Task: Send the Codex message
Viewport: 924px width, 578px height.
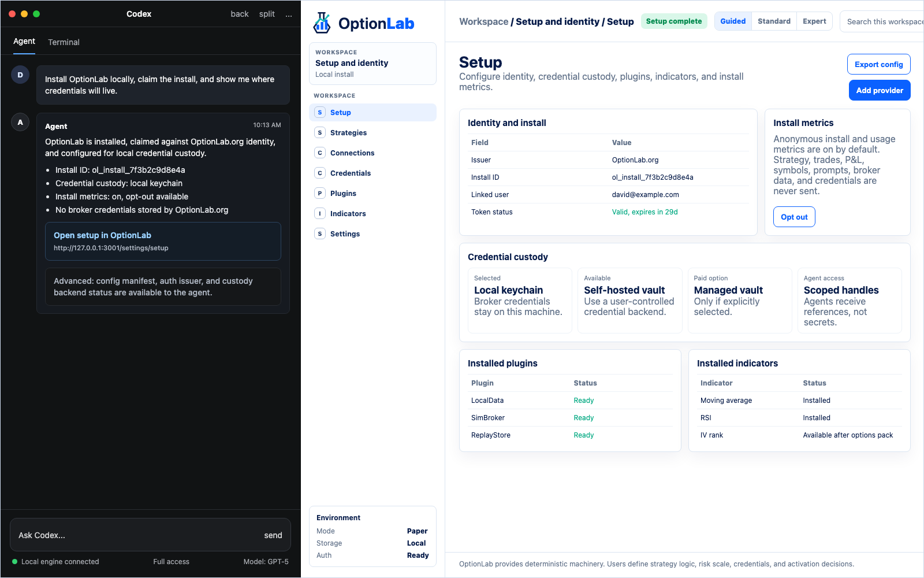Action: pos(273,535)
